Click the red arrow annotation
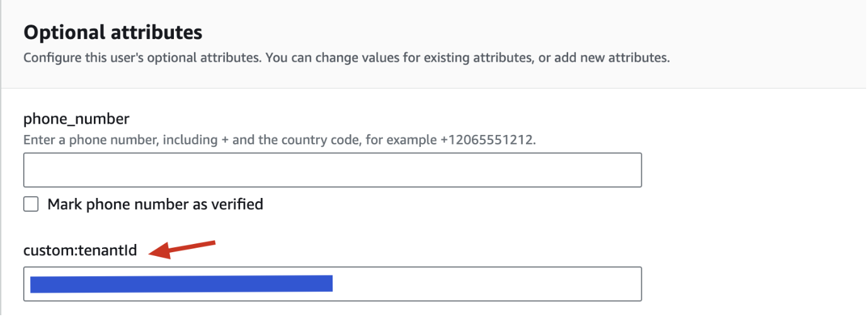The height and width of the screenshot is (319, 868). pos(183,248)
